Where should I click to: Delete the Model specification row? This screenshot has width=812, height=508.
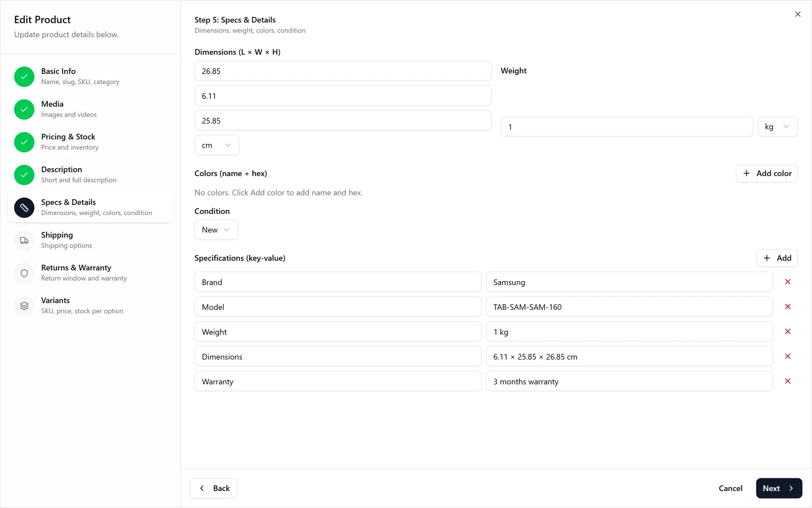787,306
